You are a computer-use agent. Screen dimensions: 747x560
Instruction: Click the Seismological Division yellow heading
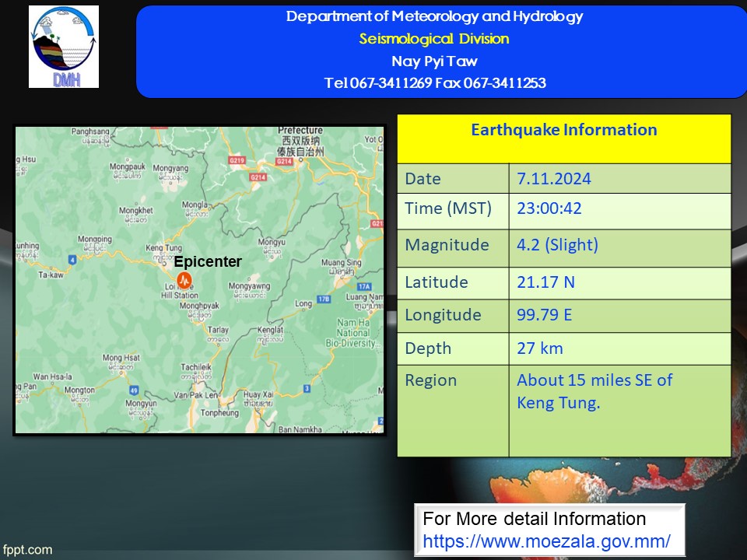pyautogui.click(x=434, y=39)
